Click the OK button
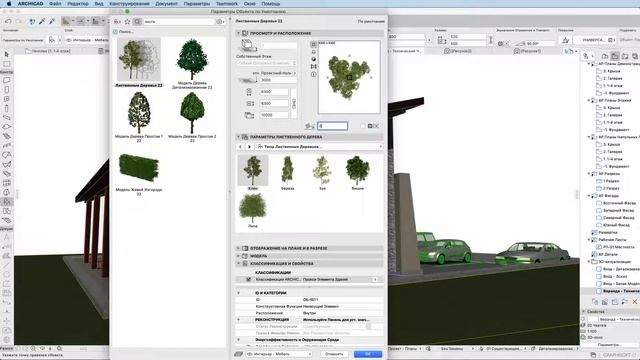The width and height of the screenshot is (640, 360). click(x=368, y=354)
